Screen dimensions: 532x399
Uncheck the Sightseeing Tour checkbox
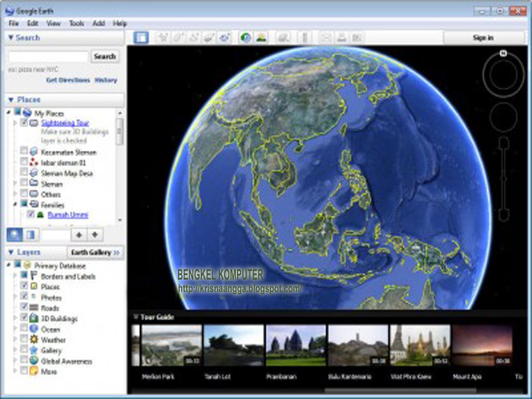pos(24,123)
